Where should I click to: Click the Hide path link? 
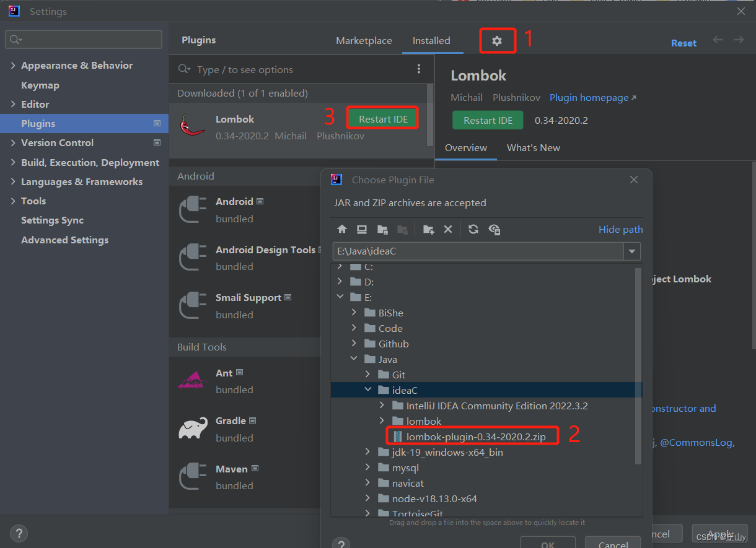620,229
